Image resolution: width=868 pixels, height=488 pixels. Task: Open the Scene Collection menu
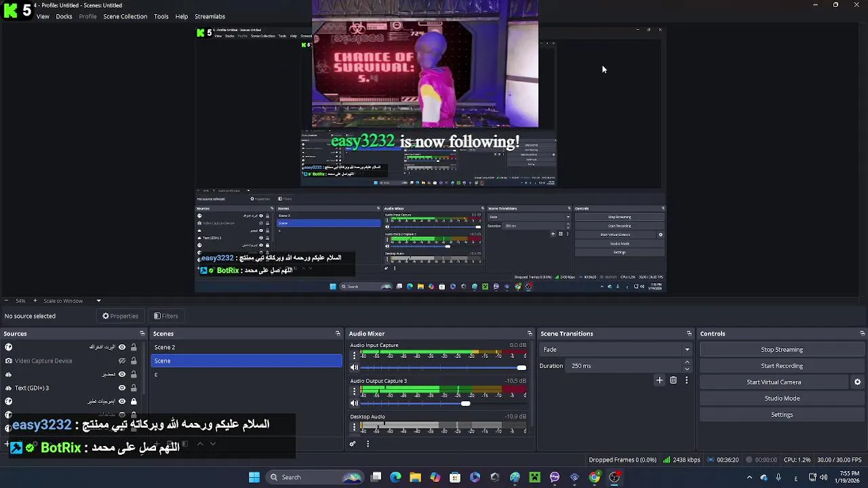click(125, 16)
